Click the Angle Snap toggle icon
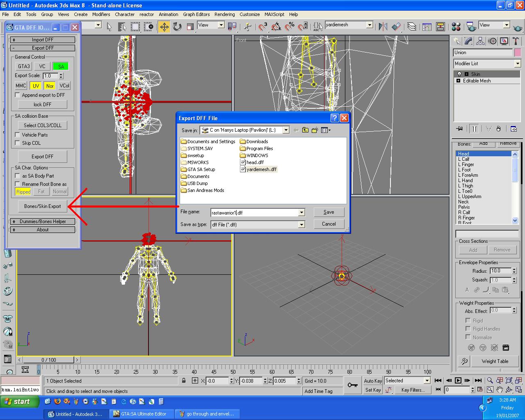This screenshot has height=420, width=525. point(276,27)
